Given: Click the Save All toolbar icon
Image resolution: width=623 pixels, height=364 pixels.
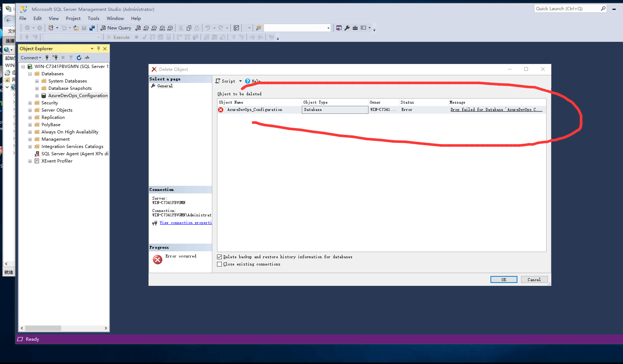Looking at the screenshot, I should click(x=92, y=28).
